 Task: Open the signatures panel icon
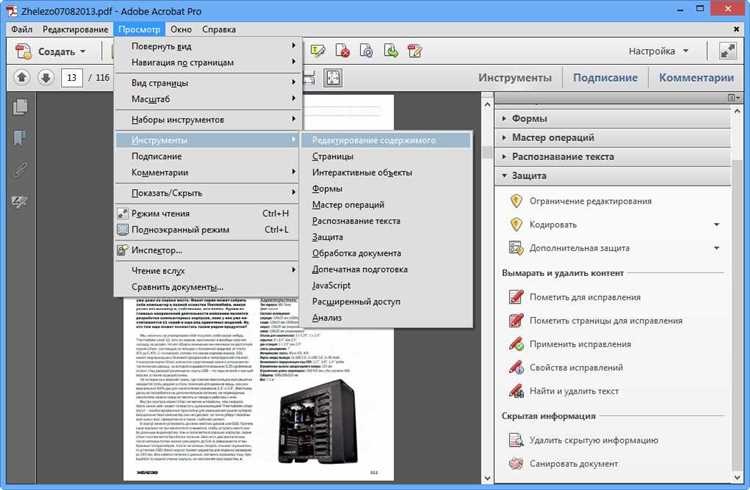pos(20,201)
